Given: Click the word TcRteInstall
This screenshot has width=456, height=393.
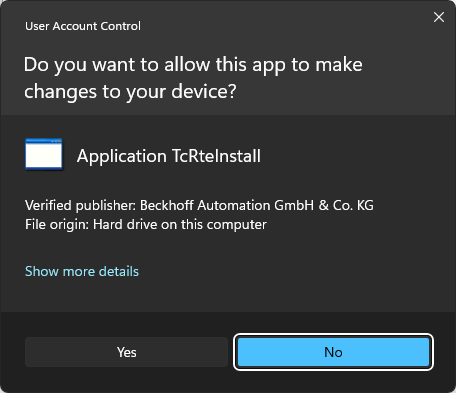Looking at the screenshot, I should tap(216, 156).
